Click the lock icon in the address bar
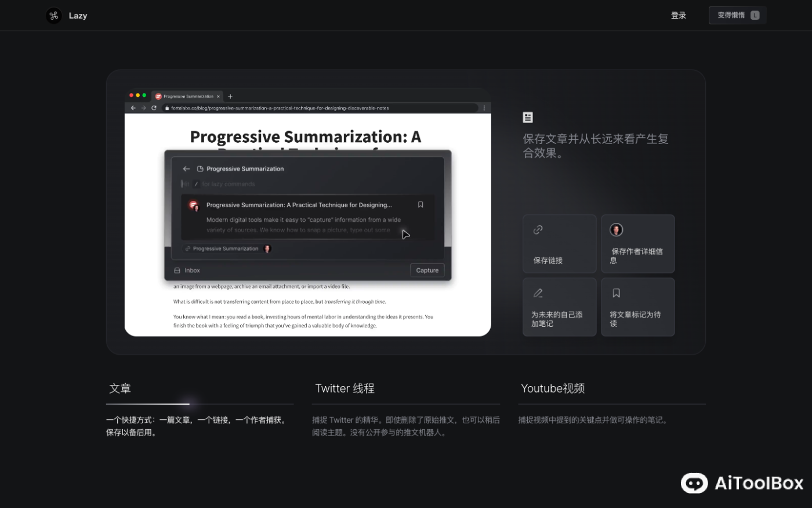 [166, 108]
